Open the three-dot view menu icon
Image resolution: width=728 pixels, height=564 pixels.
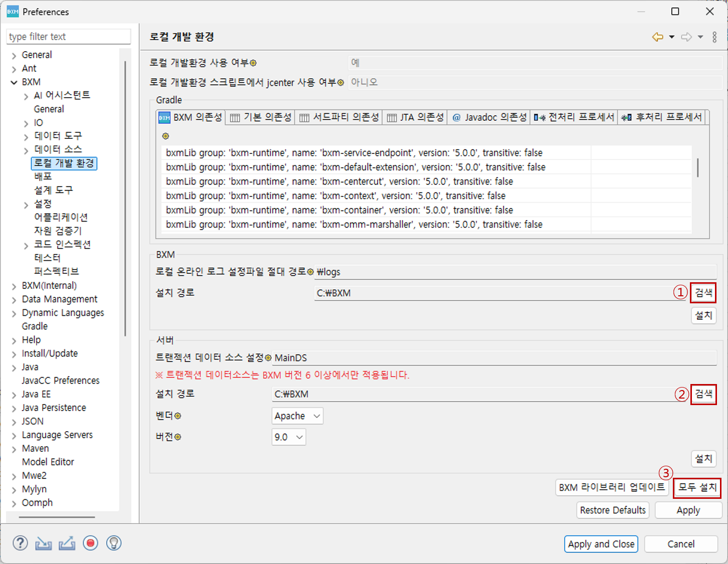[x=714, y=37]
